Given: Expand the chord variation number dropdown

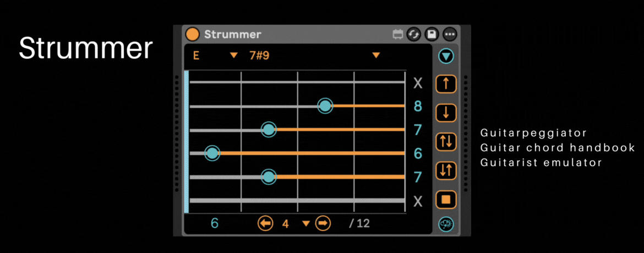Looking at the screenshot, I should click(305, 223).
